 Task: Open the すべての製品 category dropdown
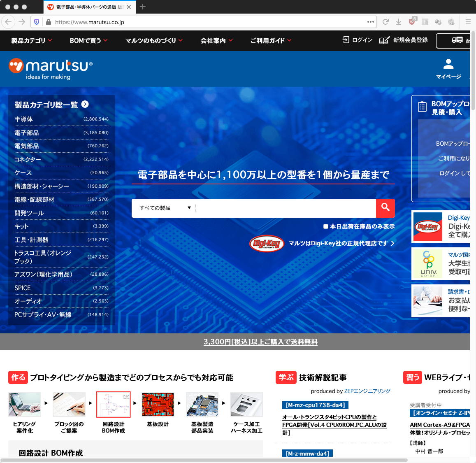tap(165, 208)
